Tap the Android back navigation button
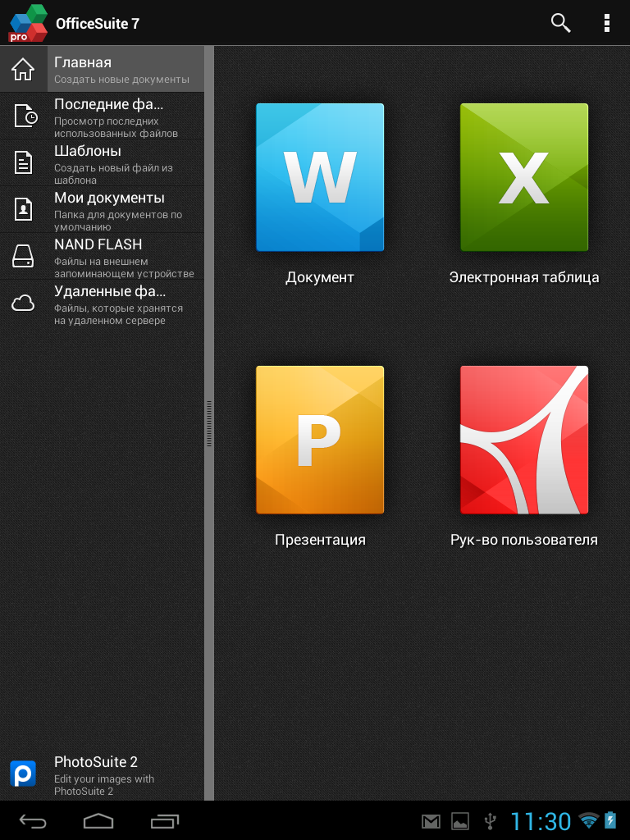The height and width of the screenshot is (840, 630). pyautogui.click(x=33, y=820)
